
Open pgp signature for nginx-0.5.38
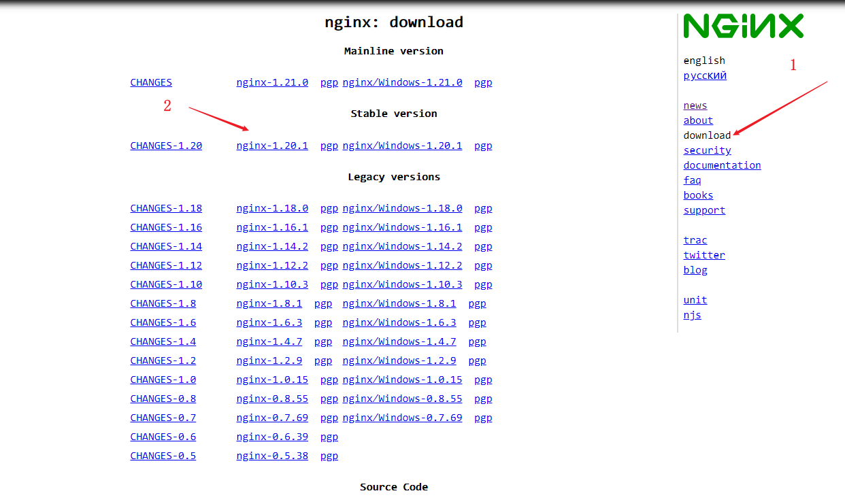pos(329,456)
